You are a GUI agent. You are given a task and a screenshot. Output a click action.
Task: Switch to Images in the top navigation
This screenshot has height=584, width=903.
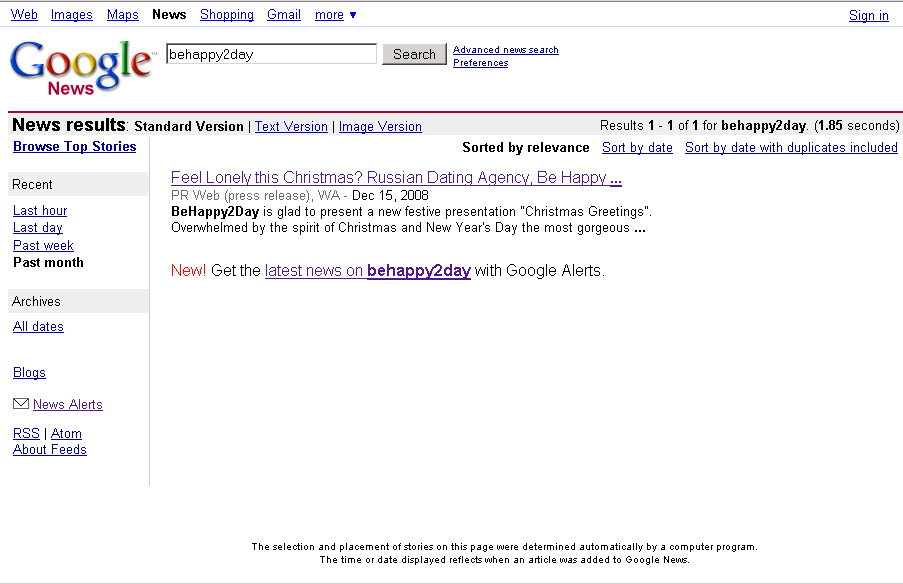pos(71,15)
